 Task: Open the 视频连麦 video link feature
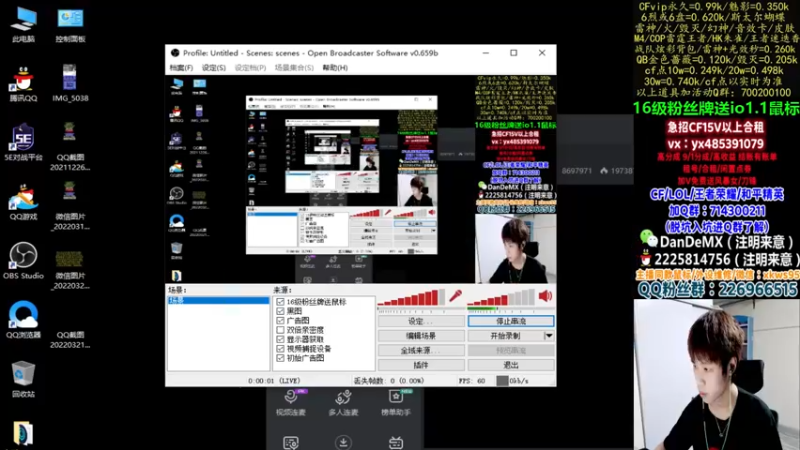[291, 403]
